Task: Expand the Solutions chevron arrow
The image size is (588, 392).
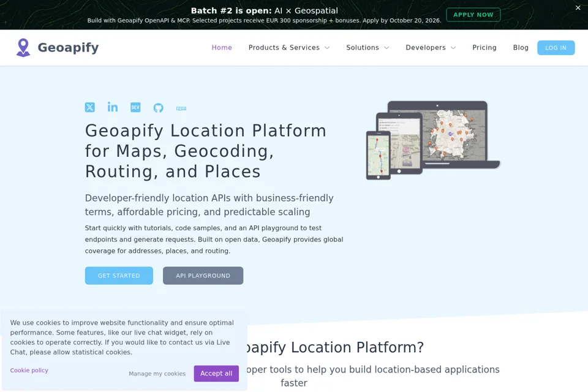Action: pyautogui.click(x=386, y=48)
